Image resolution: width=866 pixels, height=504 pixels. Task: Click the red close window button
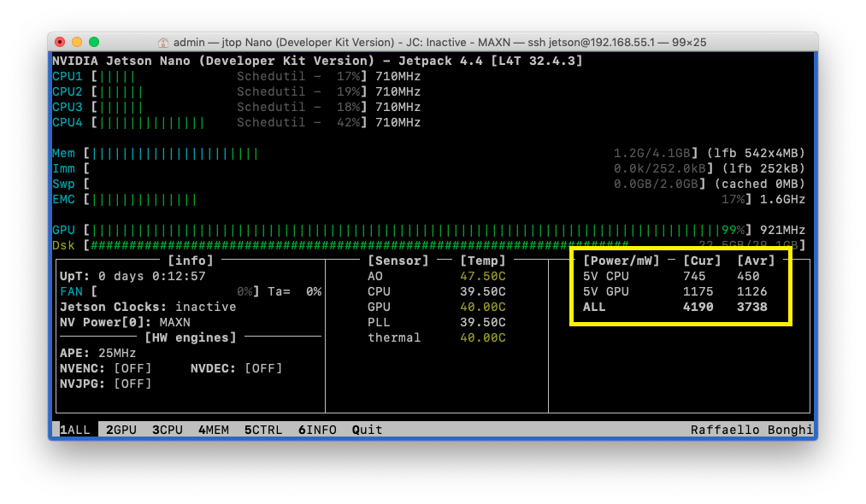[60, 42]
